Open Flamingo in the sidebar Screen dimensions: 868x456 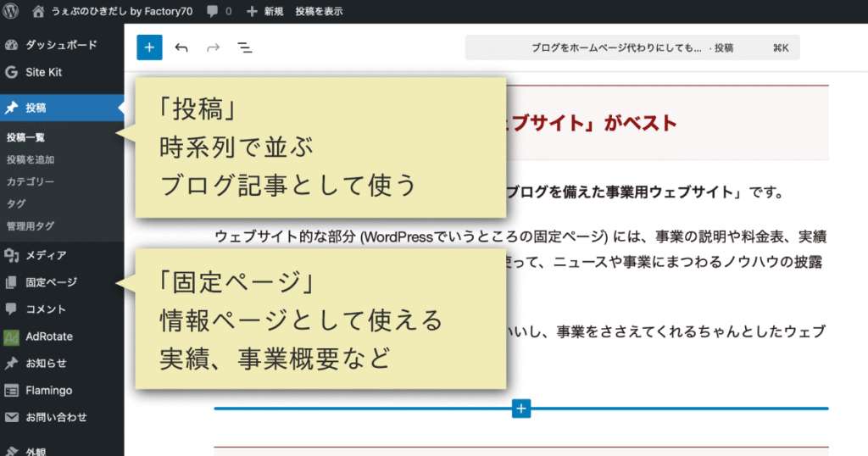[48, 391]
